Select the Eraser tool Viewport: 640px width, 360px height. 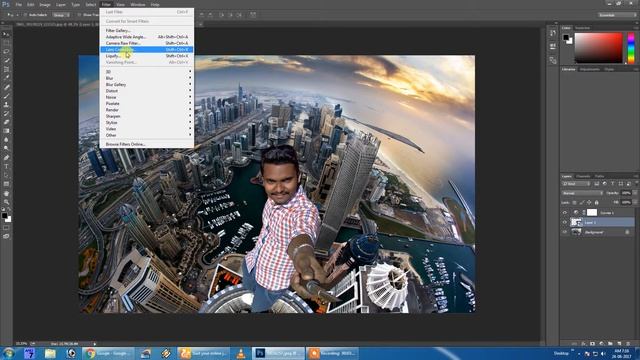[x=6, y=122]
